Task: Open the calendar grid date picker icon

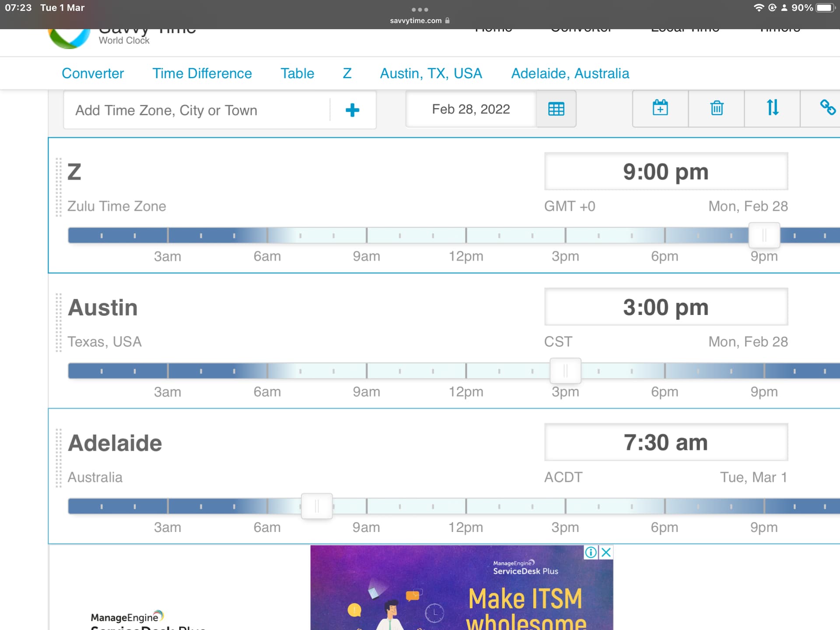Action: click(556, 109)
